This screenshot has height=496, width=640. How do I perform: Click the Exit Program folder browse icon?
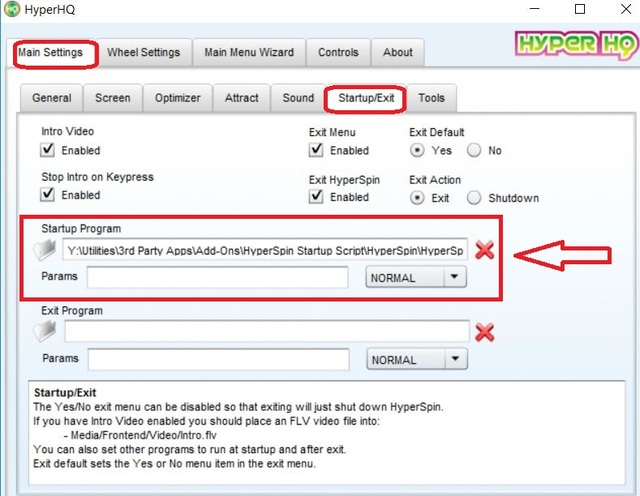click(x=48, y=331)
